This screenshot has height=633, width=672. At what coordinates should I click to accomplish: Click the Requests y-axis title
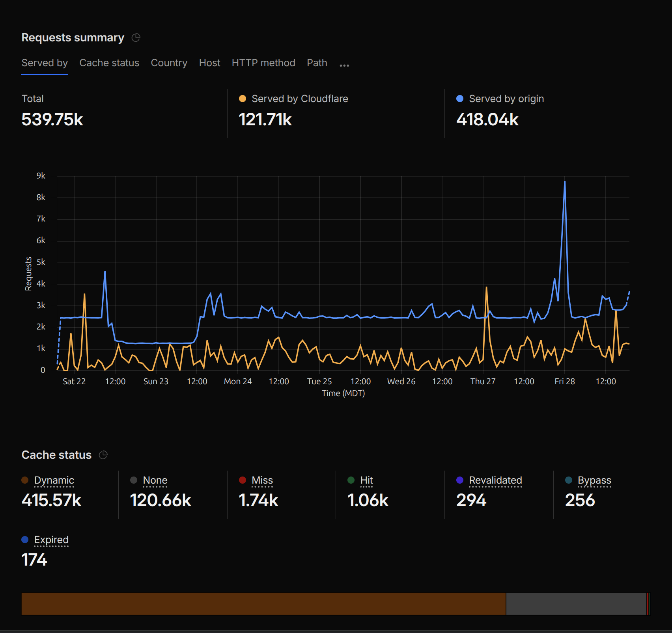pyautogui.click(x=28, y=274)
